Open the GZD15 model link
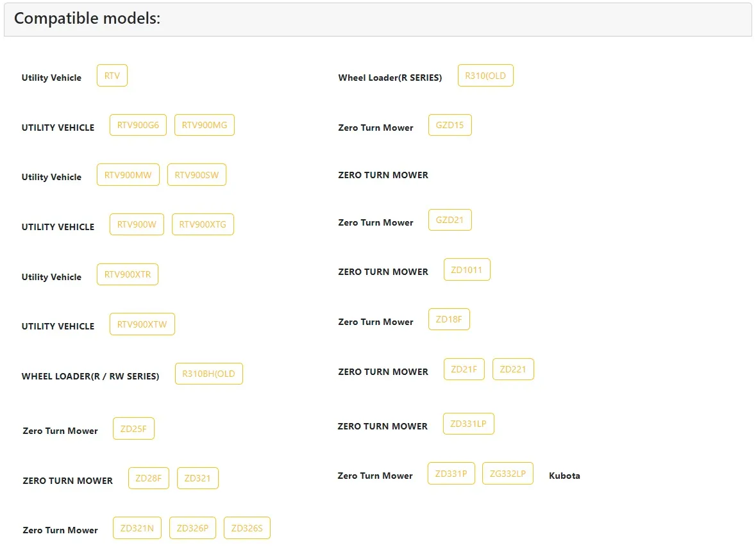 tap(449, 125)
